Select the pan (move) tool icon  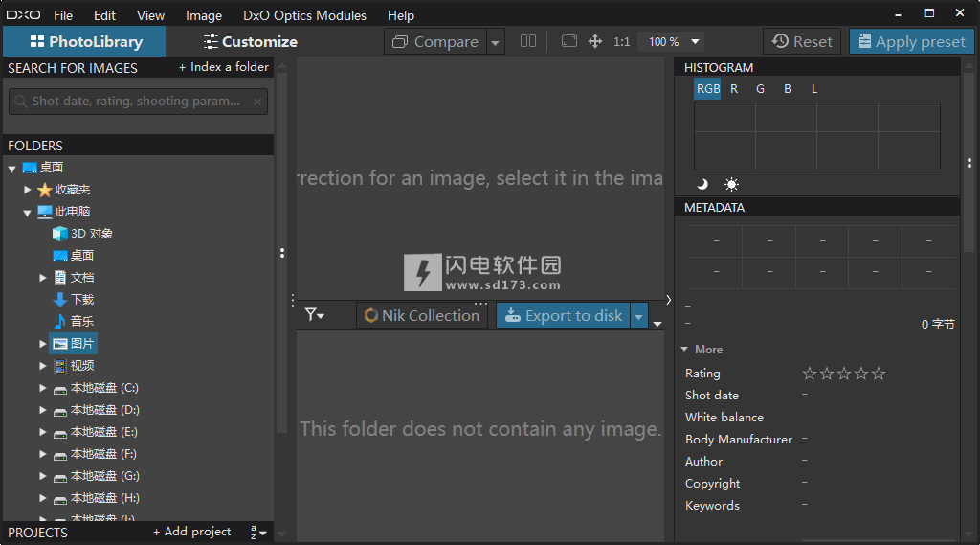click(595, 41)
